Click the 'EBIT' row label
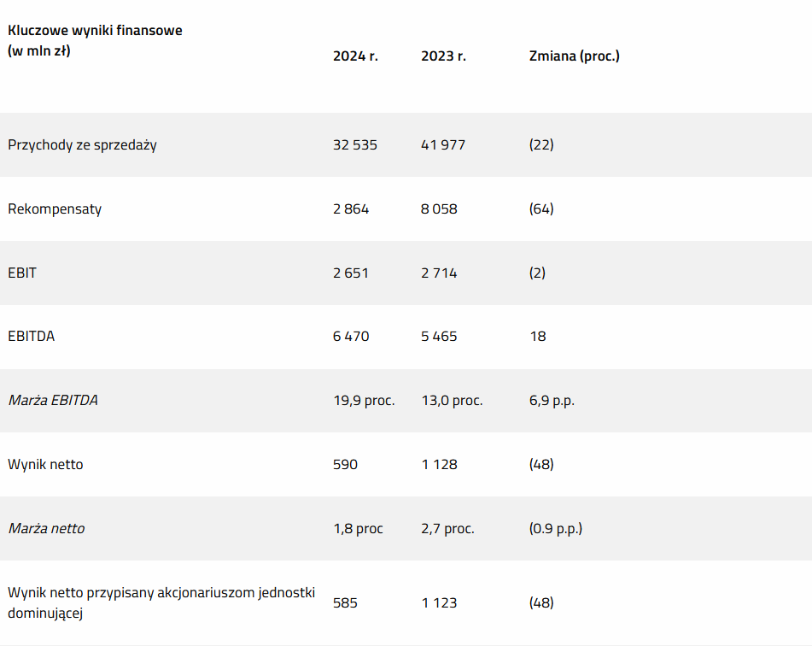812x646 pixels. 22,273
